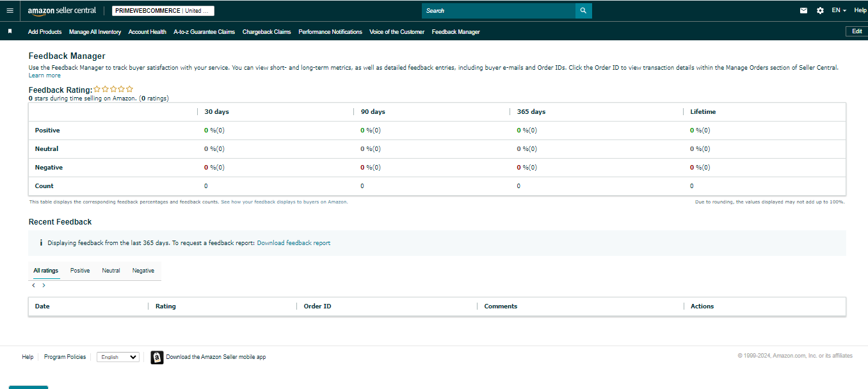Open the hamburger navigation menu
The width and height of the screenshot is (868, 389).
click(x=10, y=11)
